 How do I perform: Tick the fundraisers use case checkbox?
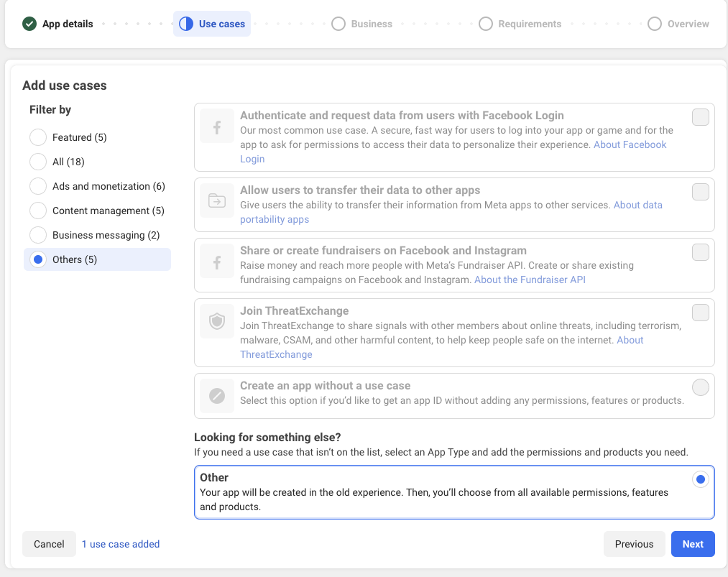tap(700, 252)
